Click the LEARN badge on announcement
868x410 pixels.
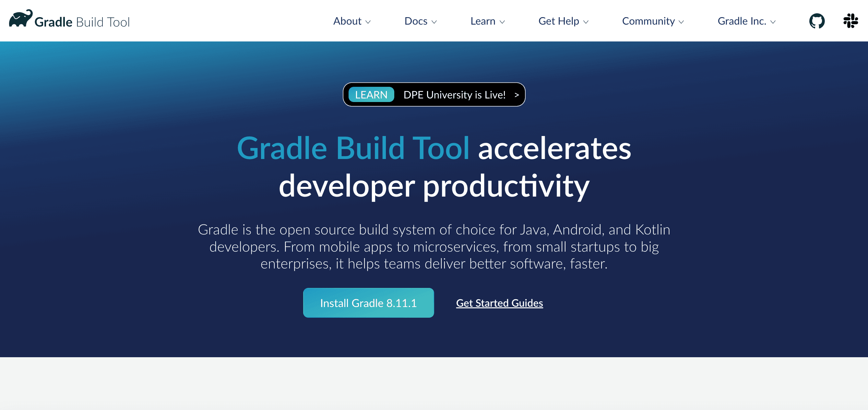click(x=371, y=95)
